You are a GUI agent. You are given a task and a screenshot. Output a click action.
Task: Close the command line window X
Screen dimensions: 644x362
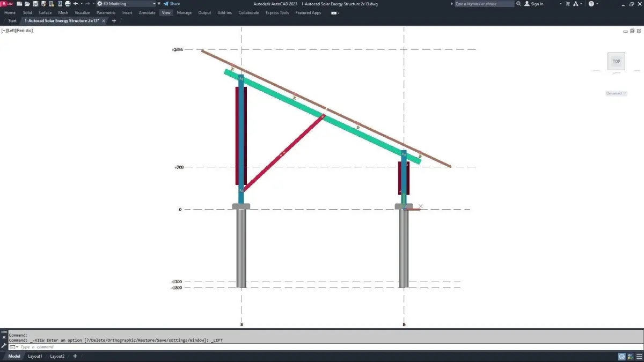(x=4, y=337)
